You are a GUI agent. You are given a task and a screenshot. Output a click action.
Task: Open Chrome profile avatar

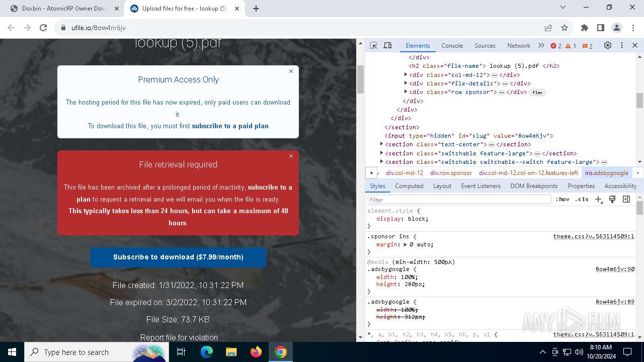[617, 28]
